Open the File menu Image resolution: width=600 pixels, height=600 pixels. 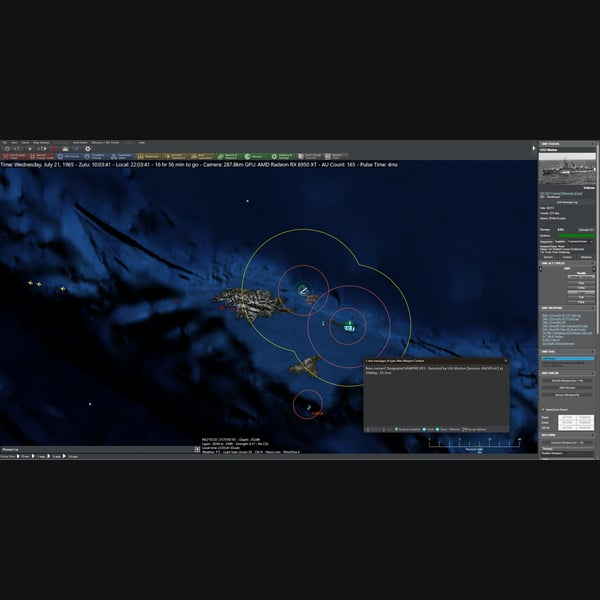pyautogui.click(x=4, y=142)
